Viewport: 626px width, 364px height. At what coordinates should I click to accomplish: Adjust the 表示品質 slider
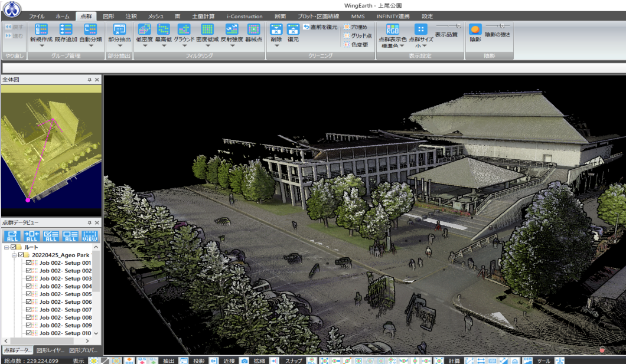[x=458, y=26]
